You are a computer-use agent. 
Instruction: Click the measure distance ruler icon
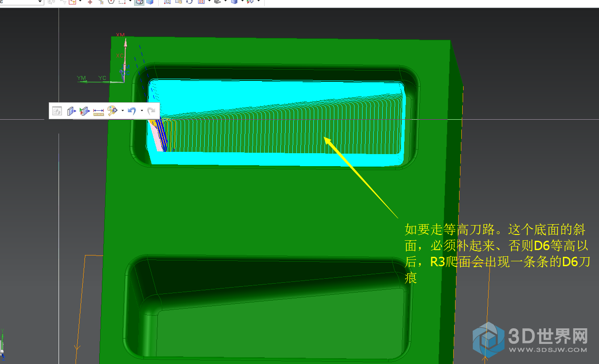coord(98,111)
